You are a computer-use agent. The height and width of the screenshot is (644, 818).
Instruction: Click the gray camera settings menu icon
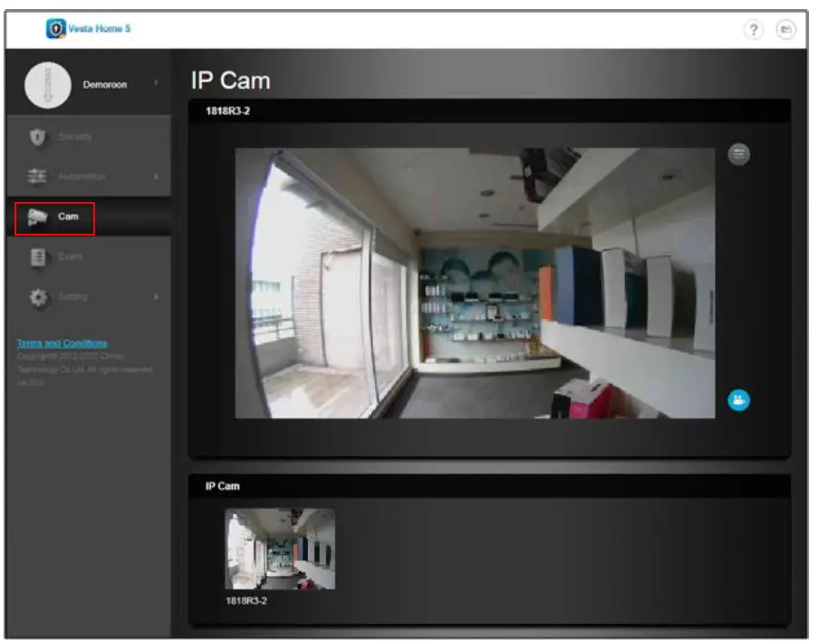739,154
